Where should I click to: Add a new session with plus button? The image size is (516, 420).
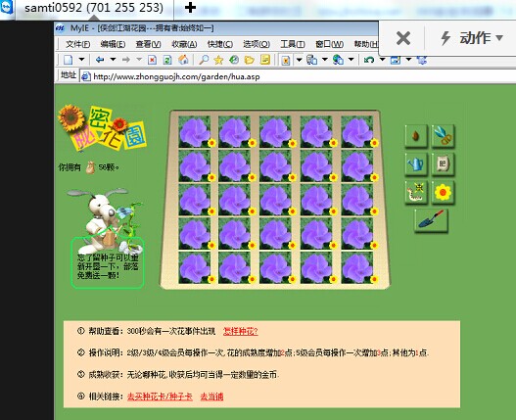pyautogui.click(x=190, y=7)
